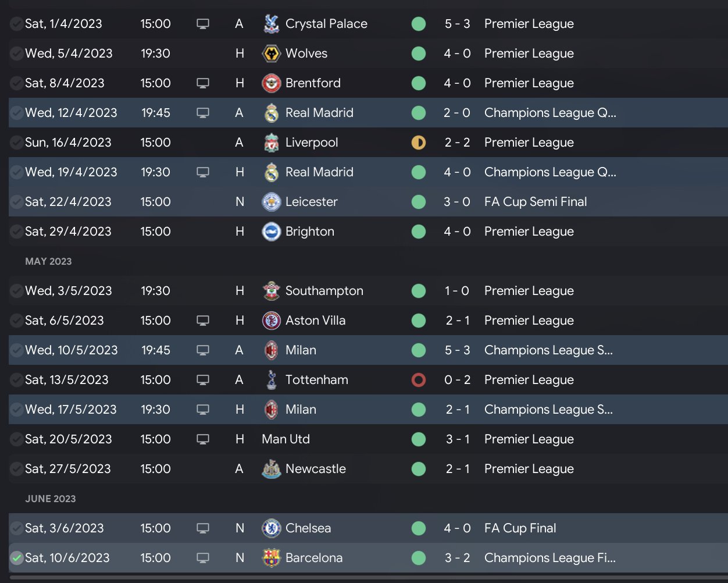Click the Wolves club badge icon
Screen dimensions: 728x583
[x=271, y=54]
